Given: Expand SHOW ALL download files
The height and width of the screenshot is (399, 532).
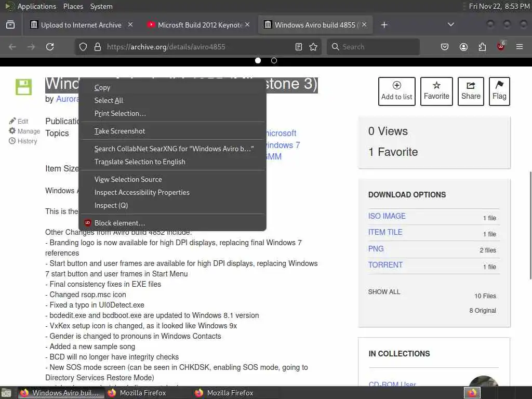Looking at the screenshot, I should (x=384, y=292).
